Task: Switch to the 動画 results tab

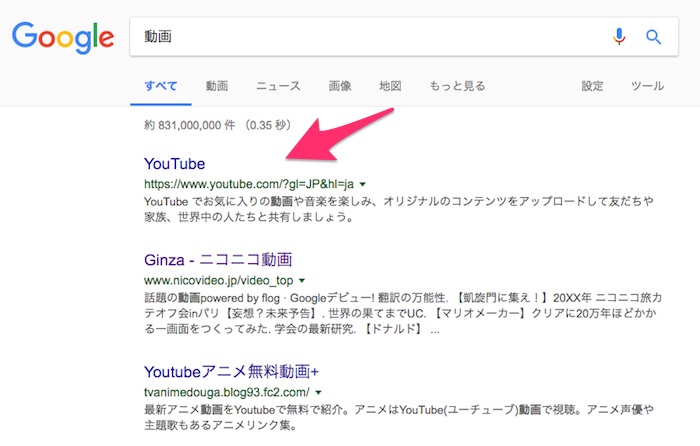Action: (x=217, y=86)
